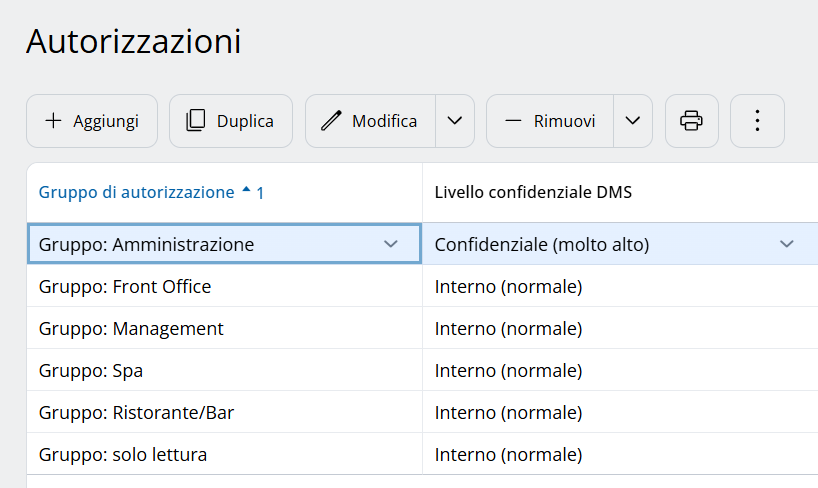Select the Gruppo: Amministrazione cell
The width and height of the screenshot is (818, 488).
(224, 244)
